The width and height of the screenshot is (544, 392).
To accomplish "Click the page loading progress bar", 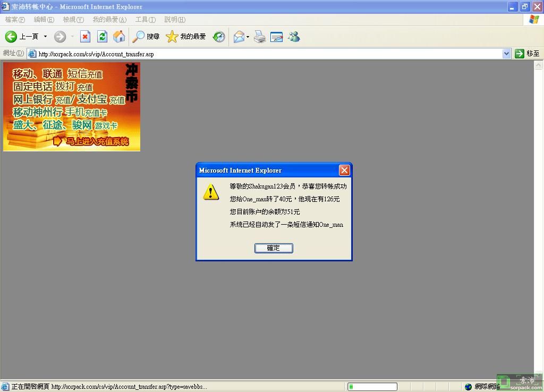I will click(372, 387).
